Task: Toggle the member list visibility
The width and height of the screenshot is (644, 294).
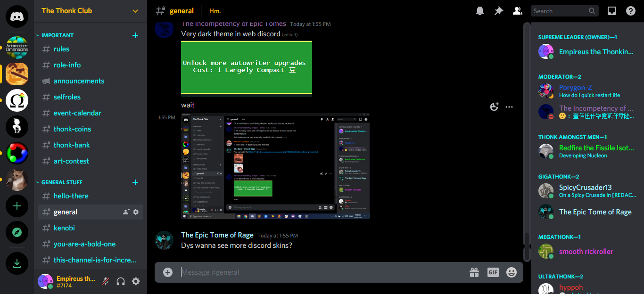Action: pos(518,11)
